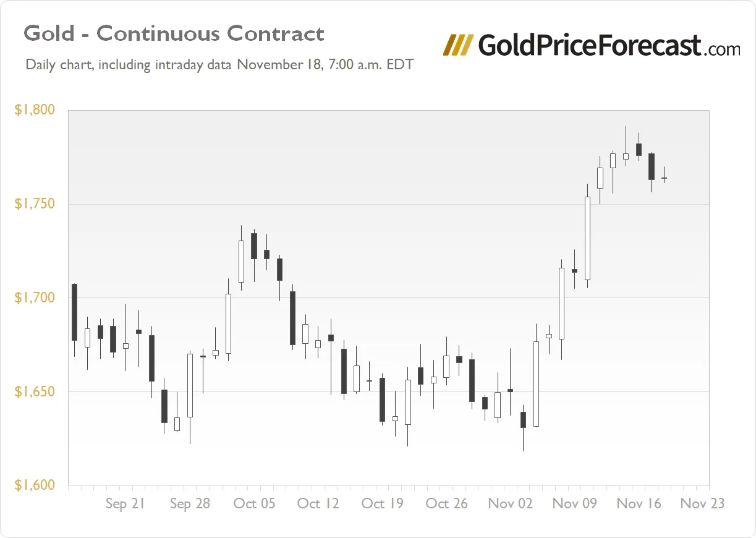The height and width of the screenshot is (538, 756).
Task: Click the first dark candlestick at chart's left edge
Action: 74,312
